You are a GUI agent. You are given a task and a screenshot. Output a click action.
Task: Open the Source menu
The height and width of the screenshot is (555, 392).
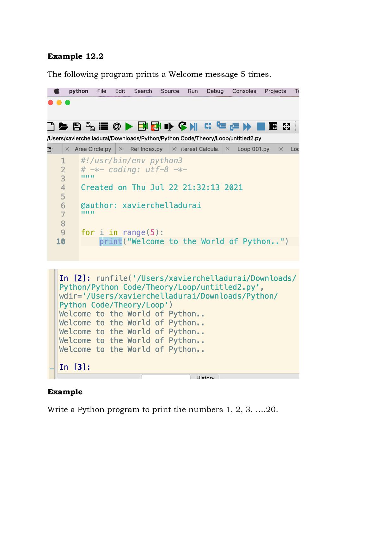tap(170, 91)
